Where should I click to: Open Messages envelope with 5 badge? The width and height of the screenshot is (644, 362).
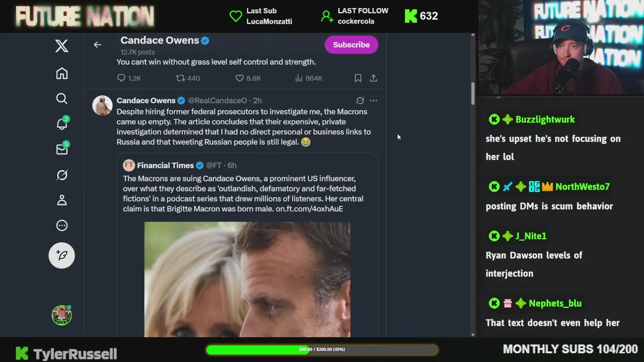click(62, 149)
